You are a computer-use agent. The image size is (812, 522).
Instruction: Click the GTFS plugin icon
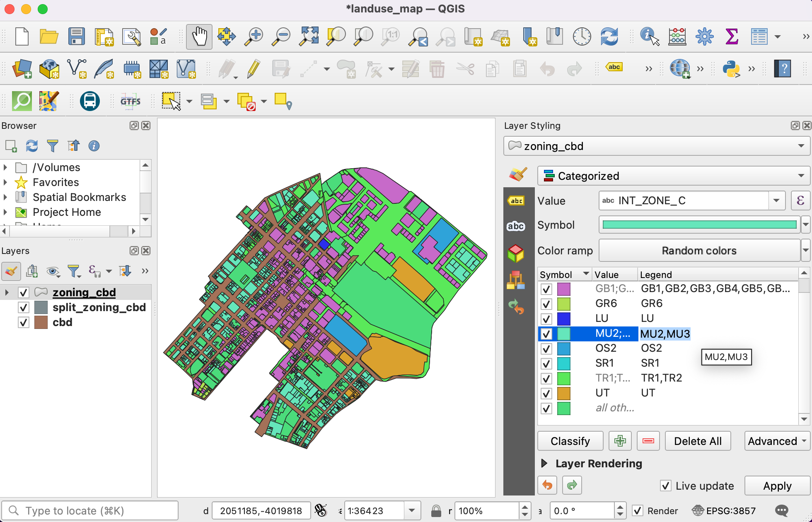[130, 101]
